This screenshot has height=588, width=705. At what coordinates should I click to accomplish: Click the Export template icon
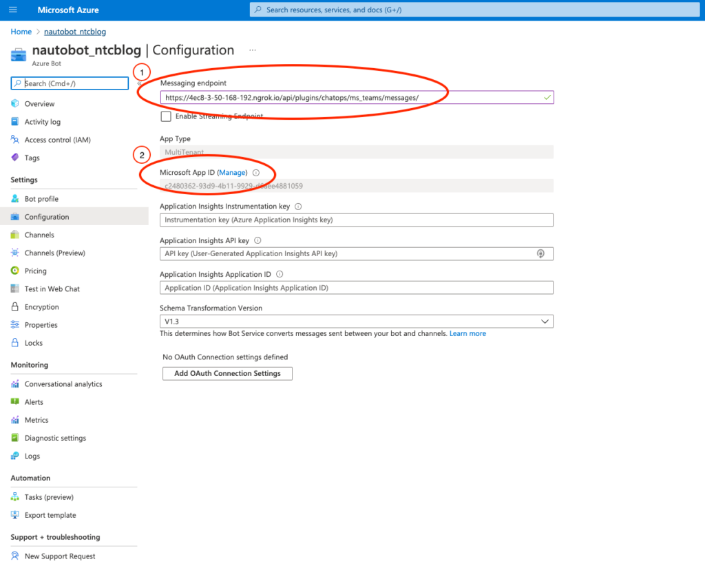click(15, 515)
